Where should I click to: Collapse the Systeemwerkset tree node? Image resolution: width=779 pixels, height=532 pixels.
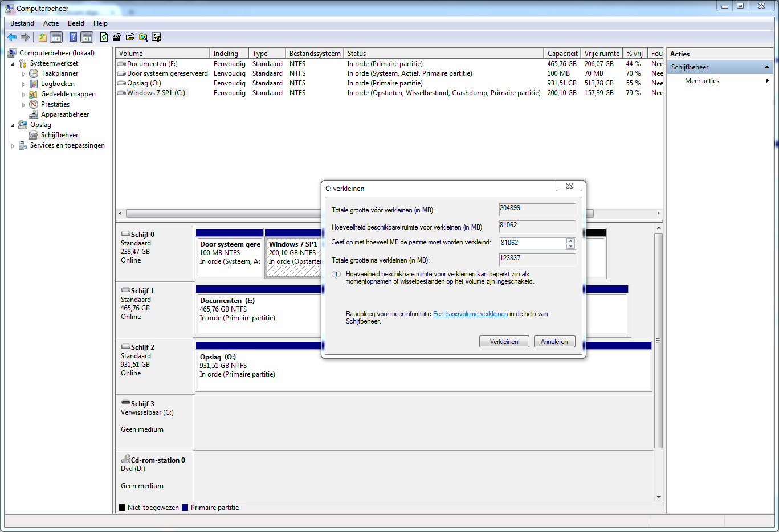(13, 64)
